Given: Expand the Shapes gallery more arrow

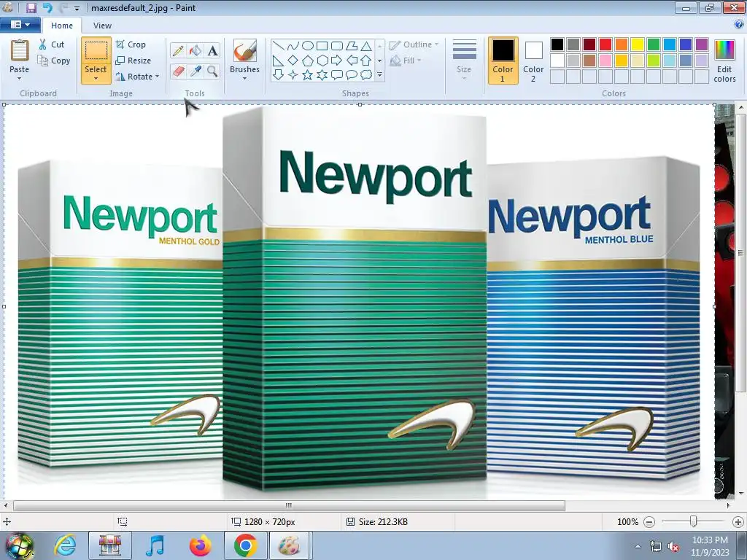Looking at the screenshot, I should click(x=379, y=75).
